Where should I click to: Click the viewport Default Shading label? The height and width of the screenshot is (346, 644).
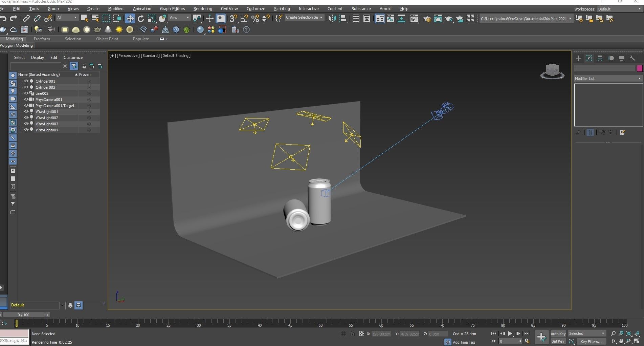click(176, 56)
